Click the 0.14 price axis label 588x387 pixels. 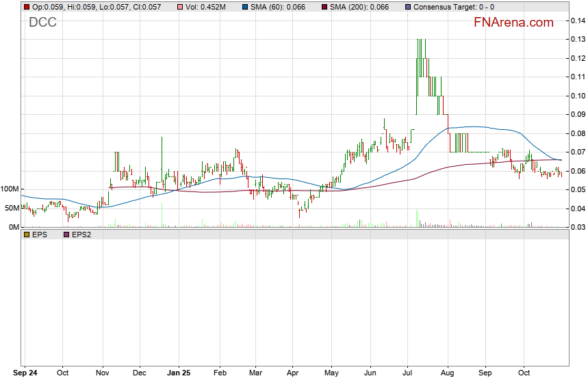coord(578,21)
